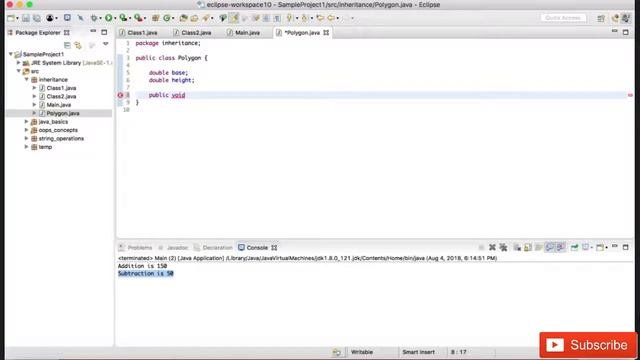Expand the string_operations package
The height and width of the screenshot is (360, 640).
tap(27, 138)
